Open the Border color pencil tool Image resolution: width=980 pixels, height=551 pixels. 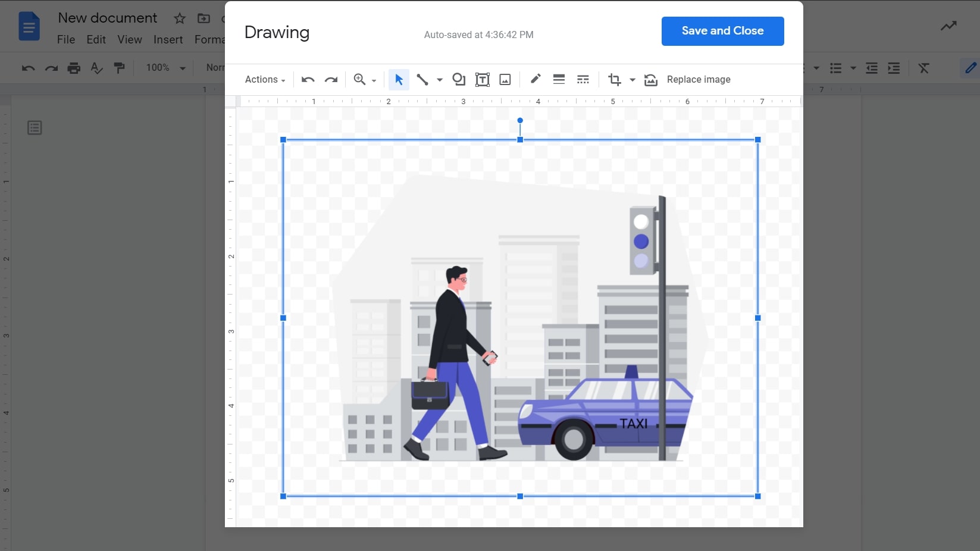click(534, 79)
